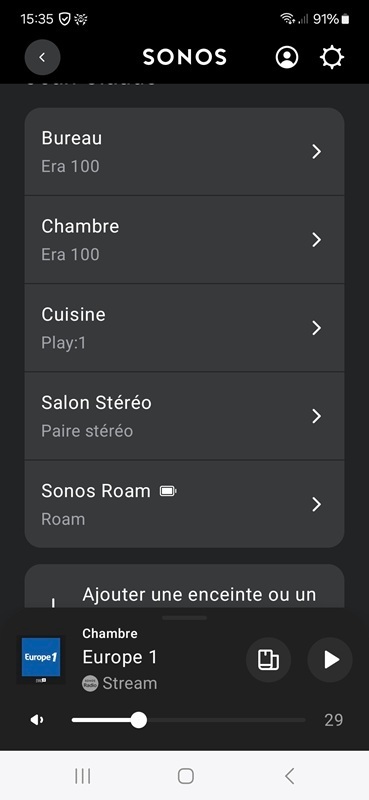
Task: Open the Bureau Era 100 entry
Action: pos(184,152)
